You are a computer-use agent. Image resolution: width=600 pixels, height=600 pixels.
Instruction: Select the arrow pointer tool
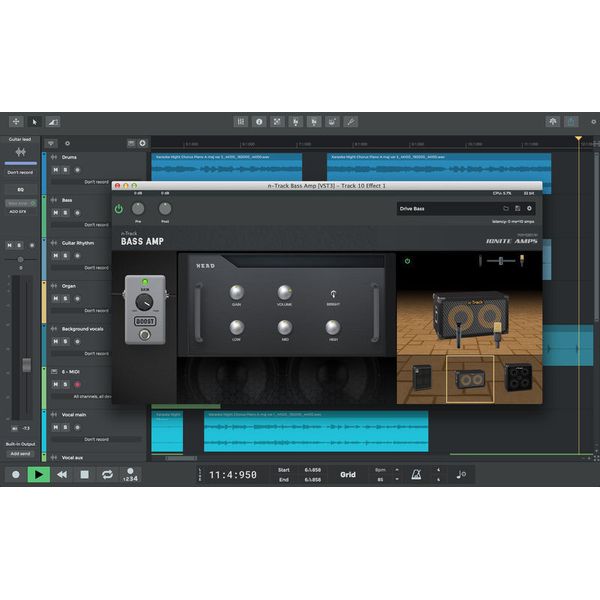[34, 122]
